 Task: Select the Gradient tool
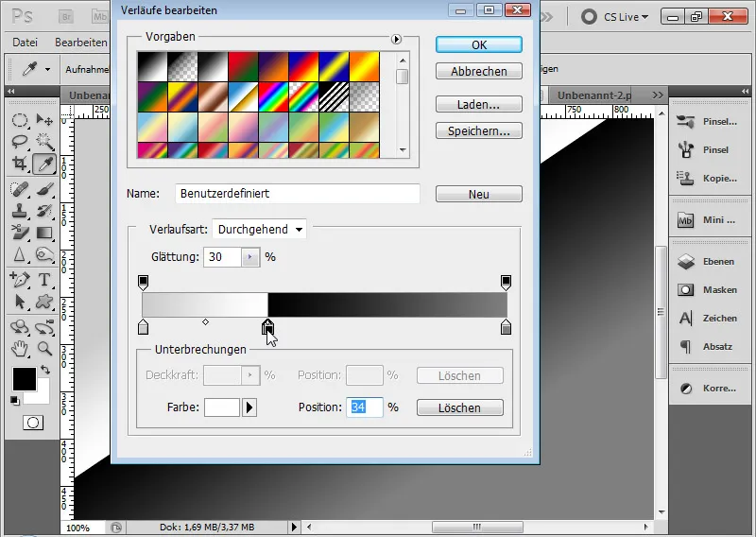pyautogui.click(x=44, y=233)
